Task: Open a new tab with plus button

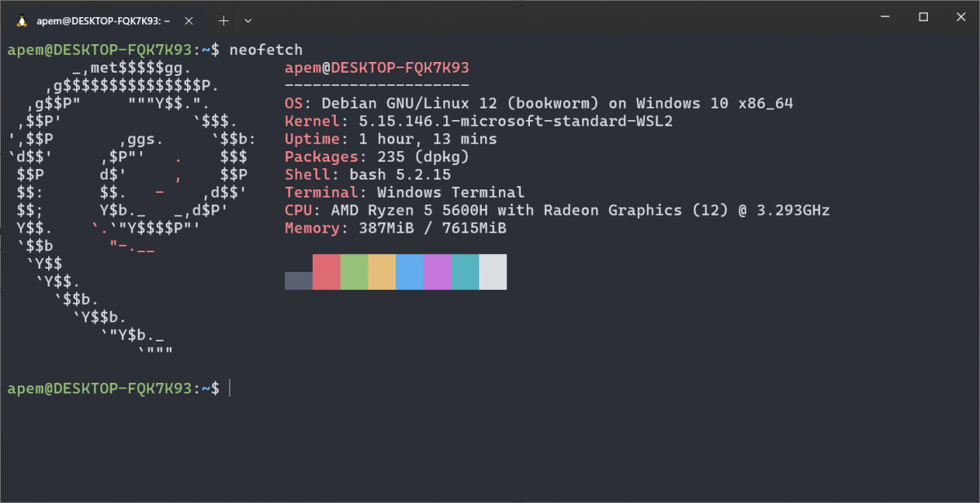Action: tap(224, 20)
